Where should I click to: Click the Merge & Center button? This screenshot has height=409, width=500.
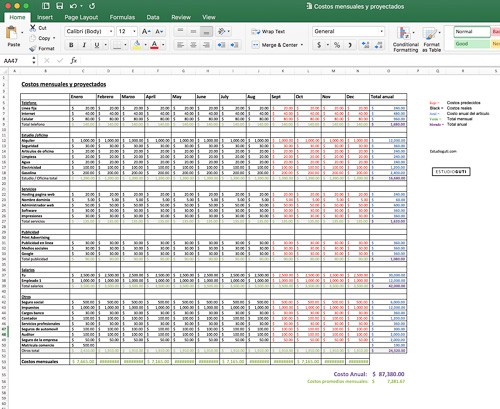click(x=275, y=45)
